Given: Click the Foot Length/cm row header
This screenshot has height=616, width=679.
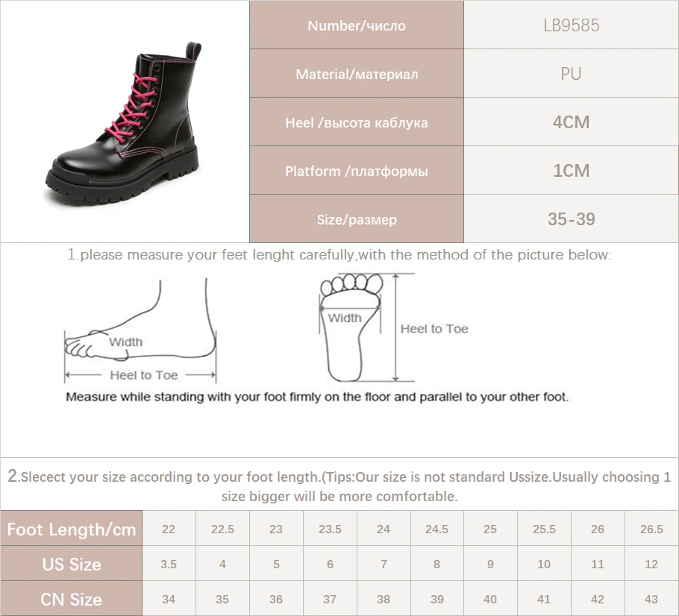Looking at the screenshot, I should [72, 529].
